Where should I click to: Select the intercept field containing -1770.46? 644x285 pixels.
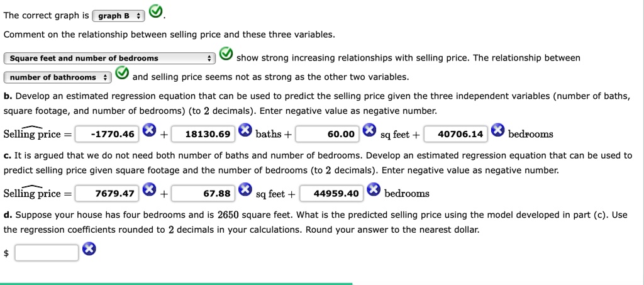[x=107, y=134]
